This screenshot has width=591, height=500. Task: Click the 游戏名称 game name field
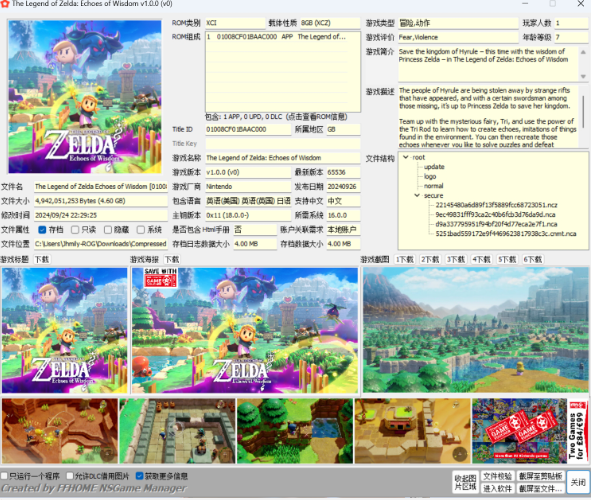283,158
